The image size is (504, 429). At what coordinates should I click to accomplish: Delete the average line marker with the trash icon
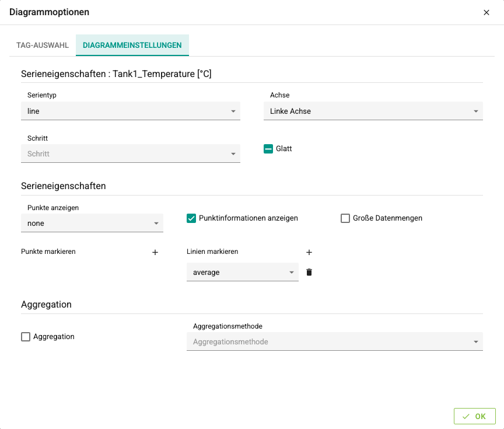coord(309,272)
